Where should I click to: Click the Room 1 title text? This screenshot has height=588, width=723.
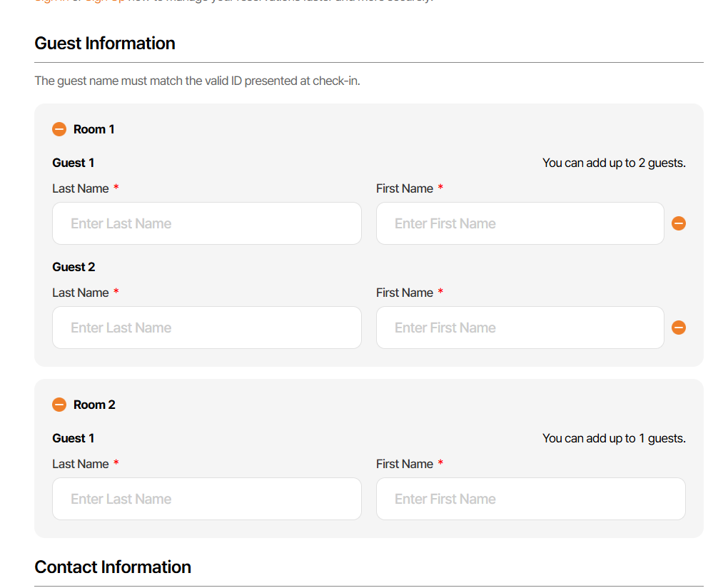[x=94, y=129]
